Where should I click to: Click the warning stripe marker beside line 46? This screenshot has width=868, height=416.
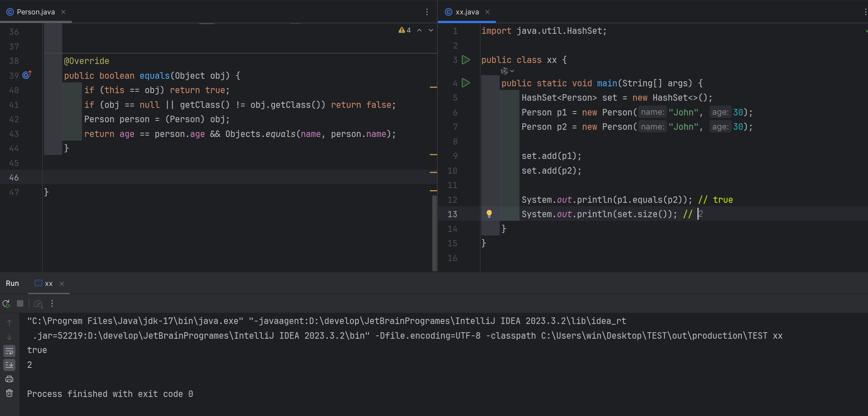pos(433,173)
